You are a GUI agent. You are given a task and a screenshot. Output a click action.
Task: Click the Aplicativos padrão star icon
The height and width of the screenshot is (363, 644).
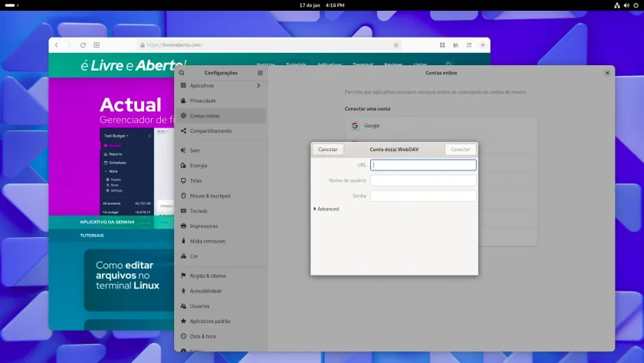[x=183, y=321]
